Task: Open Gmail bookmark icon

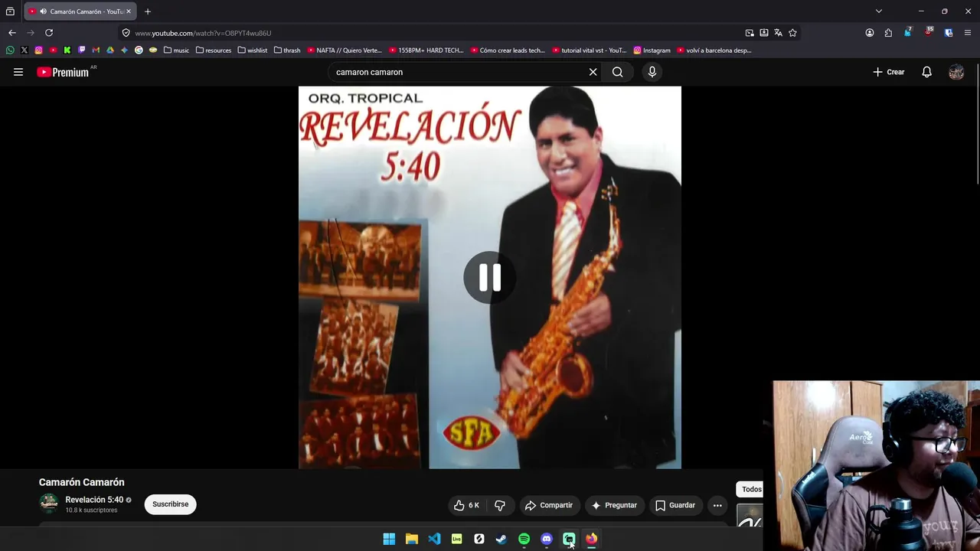Action: [96, 51]
